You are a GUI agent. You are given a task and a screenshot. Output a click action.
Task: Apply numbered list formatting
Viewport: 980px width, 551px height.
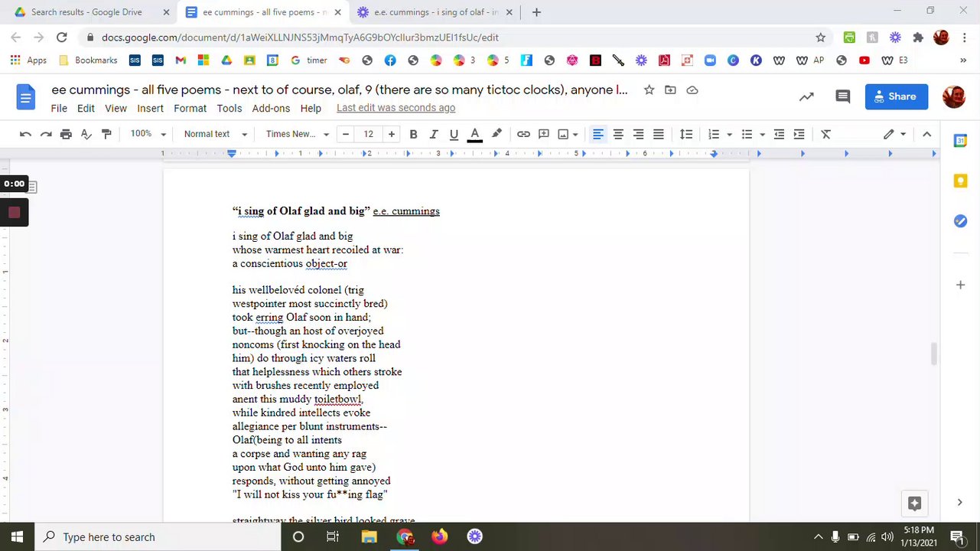click(714, 134)
